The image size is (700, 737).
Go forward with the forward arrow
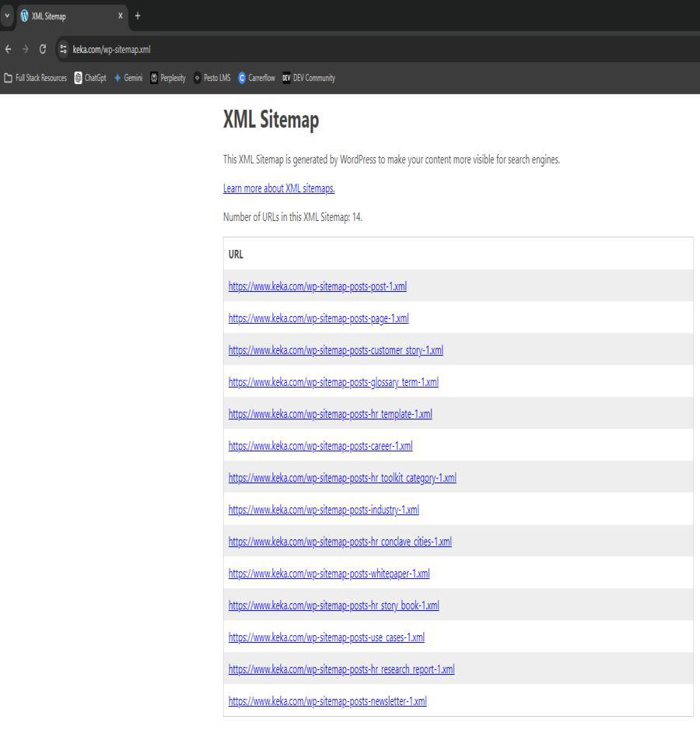coord(26,49)
